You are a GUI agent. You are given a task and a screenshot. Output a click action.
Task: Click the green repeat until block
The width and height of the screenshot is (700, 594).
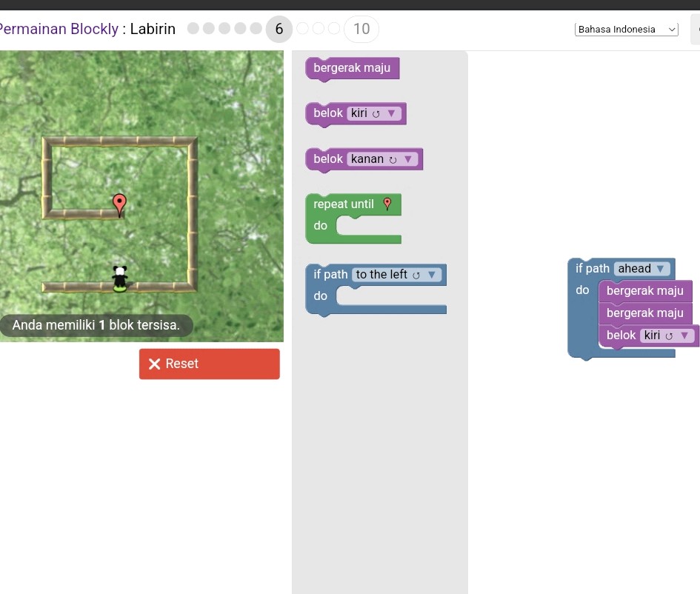point(344,204)
